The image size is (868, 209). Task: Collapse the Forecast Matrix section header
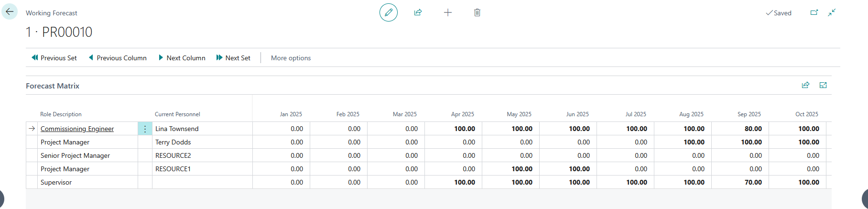tap(53, 86)
